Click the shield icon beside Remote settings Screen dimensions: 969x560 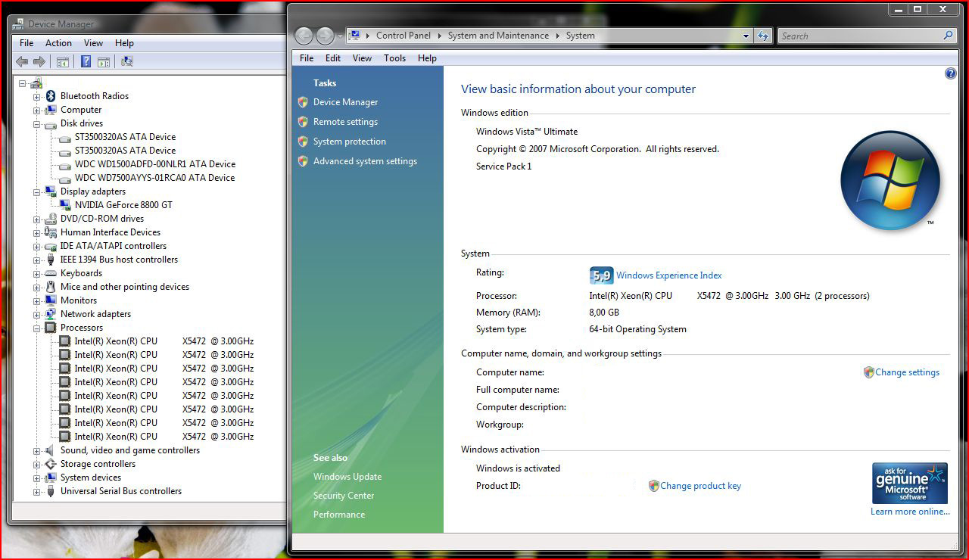click(303, 122)
